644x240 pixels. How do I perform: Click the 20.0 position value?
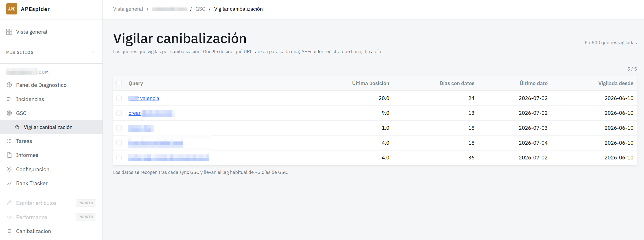384,98
